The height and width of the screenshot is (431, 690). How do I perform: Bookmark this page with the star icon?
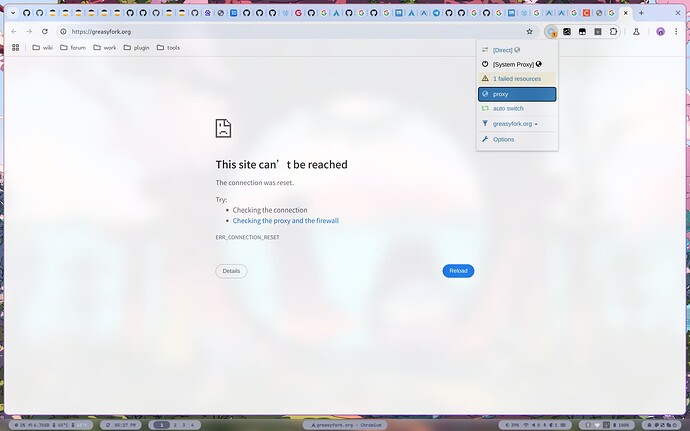[x=529, y=32]
